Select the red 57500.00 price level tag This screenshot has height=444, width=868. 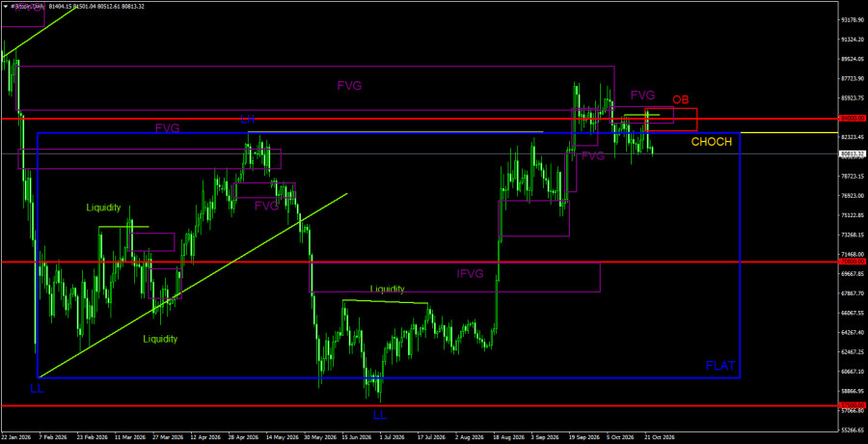click(x=852, y=405)
